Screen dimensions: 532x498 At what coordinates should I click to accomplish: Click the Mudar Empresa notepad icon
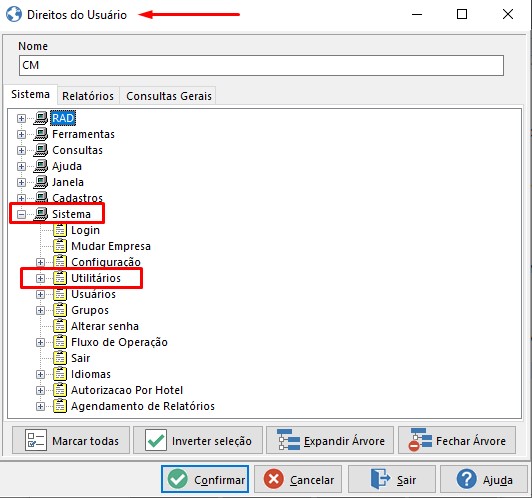pos(60,246)
